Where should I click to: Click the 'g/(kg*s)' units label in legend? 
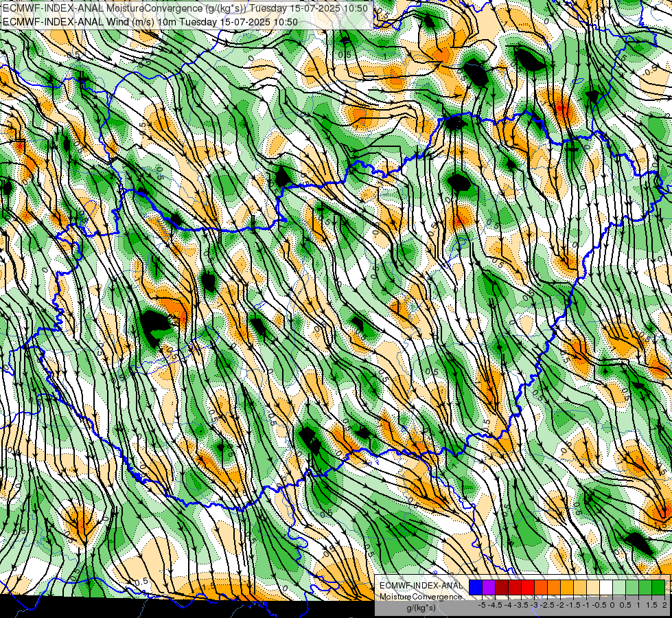(x=421, y=608)
